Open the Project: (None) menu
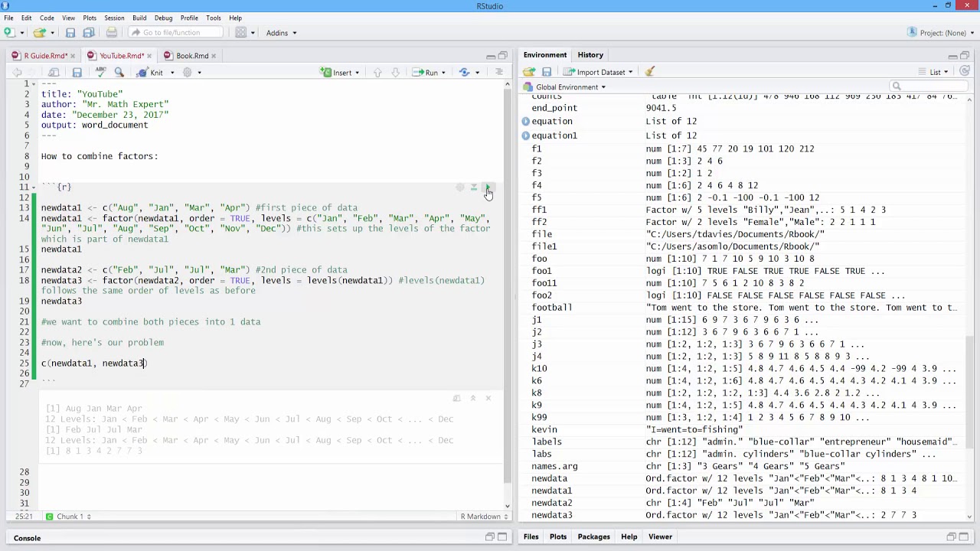The image size is (980, 551). [x=939, y=33]
